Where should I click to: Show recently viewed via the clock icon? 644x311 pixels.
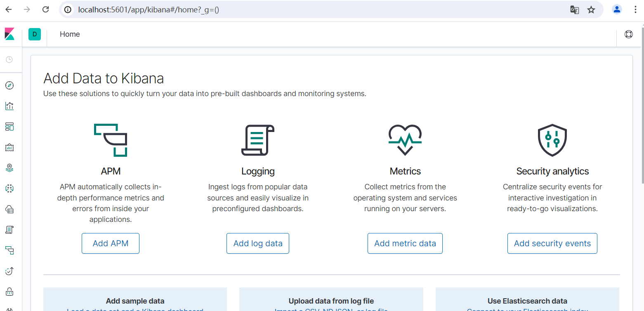click(9, 59)
